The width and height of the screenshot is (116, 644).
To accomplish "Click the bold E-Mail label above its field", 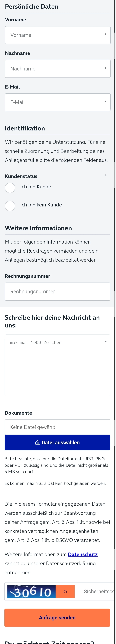I will click(12, 87).
